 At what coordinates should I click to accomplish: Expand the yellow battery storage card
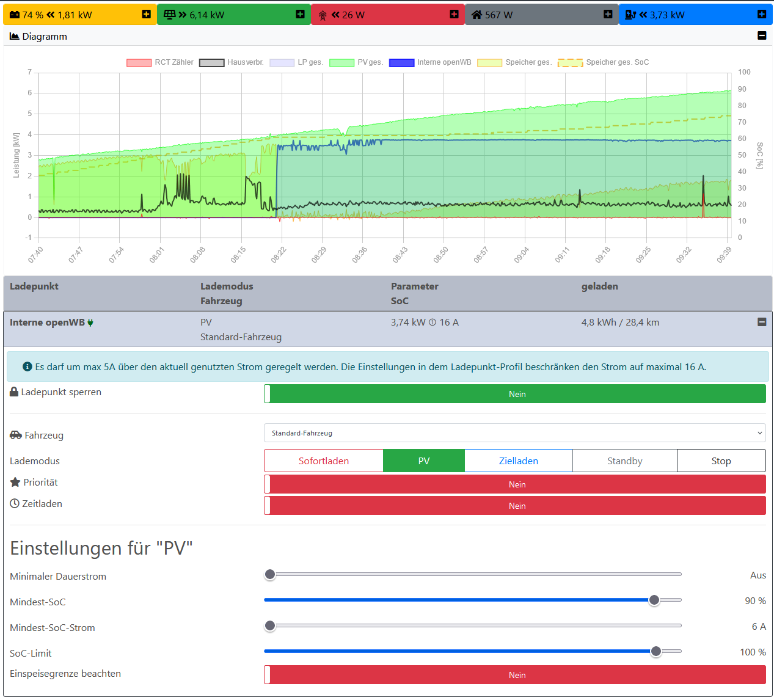point(146,14)
